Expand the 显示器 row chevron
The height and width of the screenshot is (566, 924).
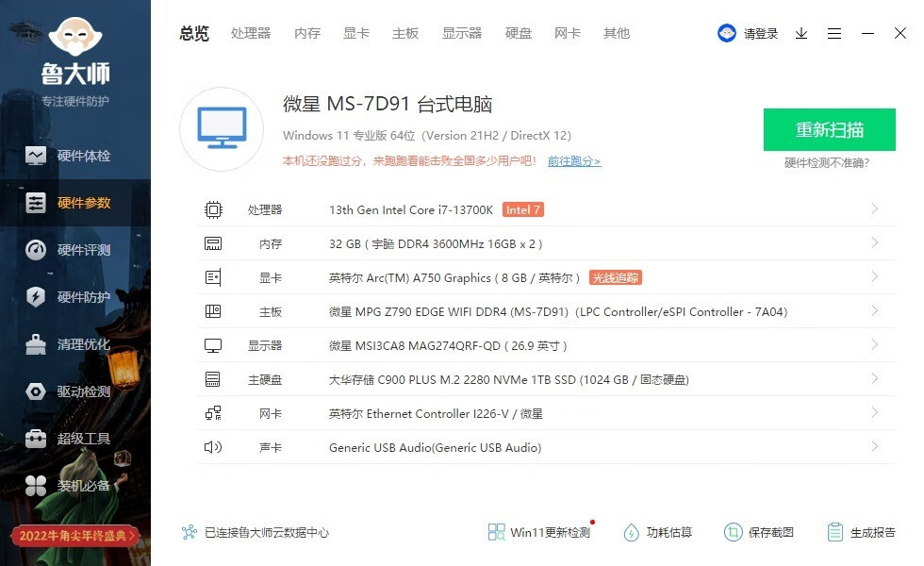875,344
